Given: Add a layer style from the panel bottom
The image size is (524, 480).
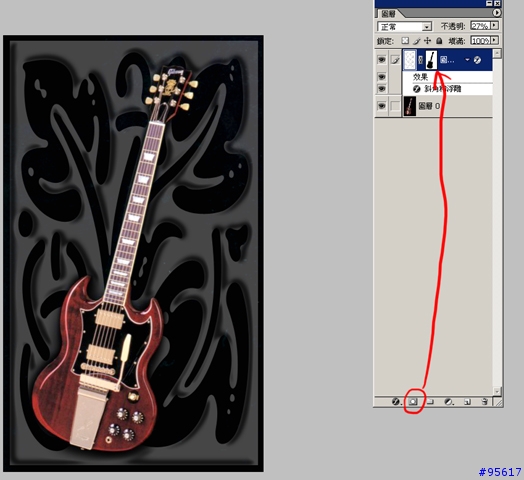Looking at the screenshot, I should (x=396, y=401).
